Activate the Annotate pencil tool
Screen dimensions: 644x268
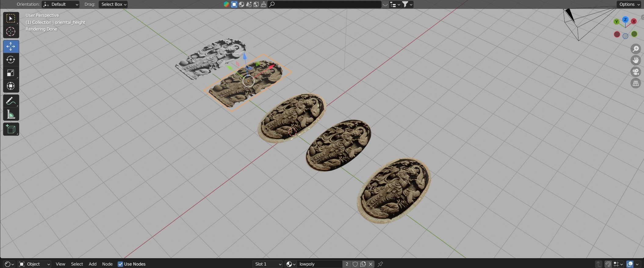tap(11, 101)
